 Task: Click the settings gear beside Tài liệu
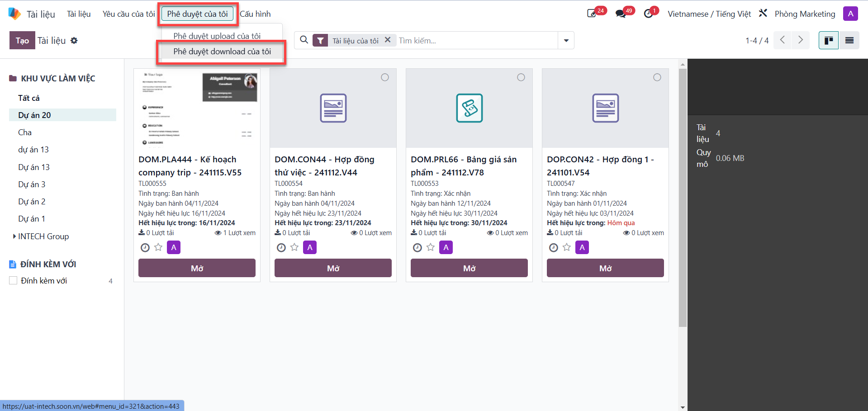74,41
